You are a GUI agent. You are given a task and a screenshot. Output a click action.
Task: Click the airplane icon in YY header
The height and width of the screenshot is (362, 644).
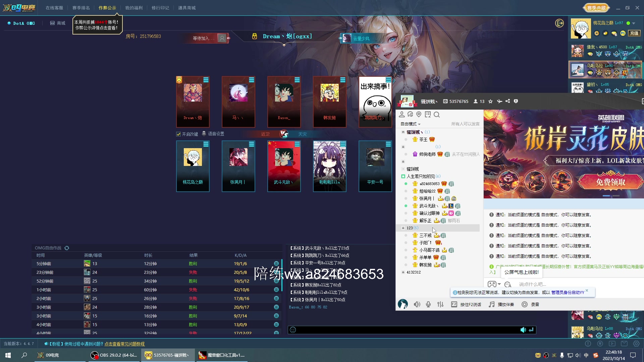coord(499,101)
